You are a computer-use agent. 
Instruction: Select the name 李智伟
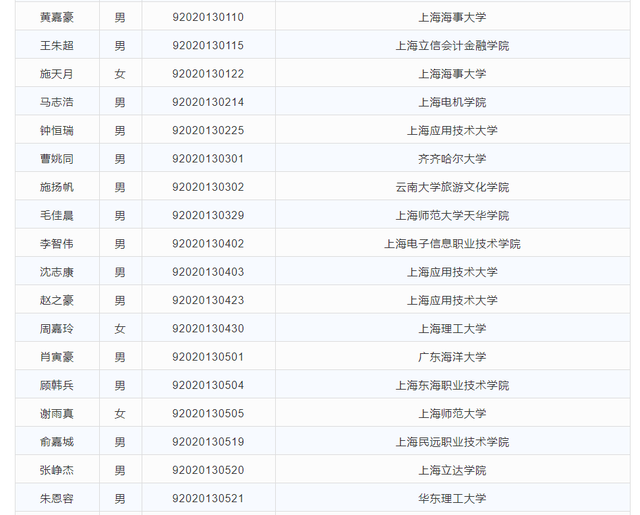coord(57,244)
